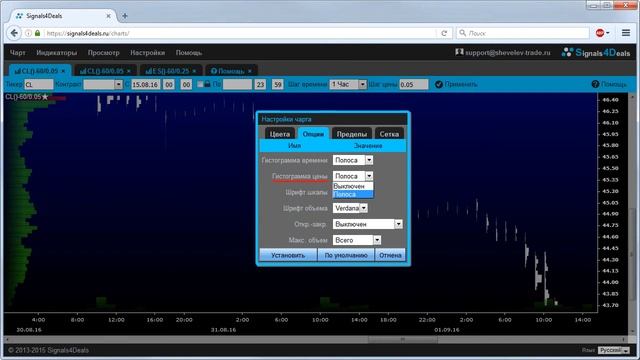
Task: Open the Просмотр menu
Action: [104, 53]
